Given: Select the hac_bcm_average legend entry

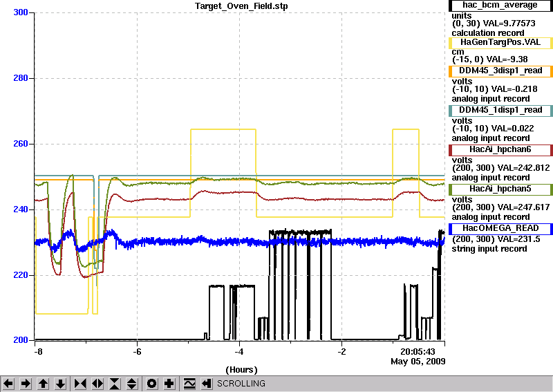Looking at the screenshot, I should point(500,6).
